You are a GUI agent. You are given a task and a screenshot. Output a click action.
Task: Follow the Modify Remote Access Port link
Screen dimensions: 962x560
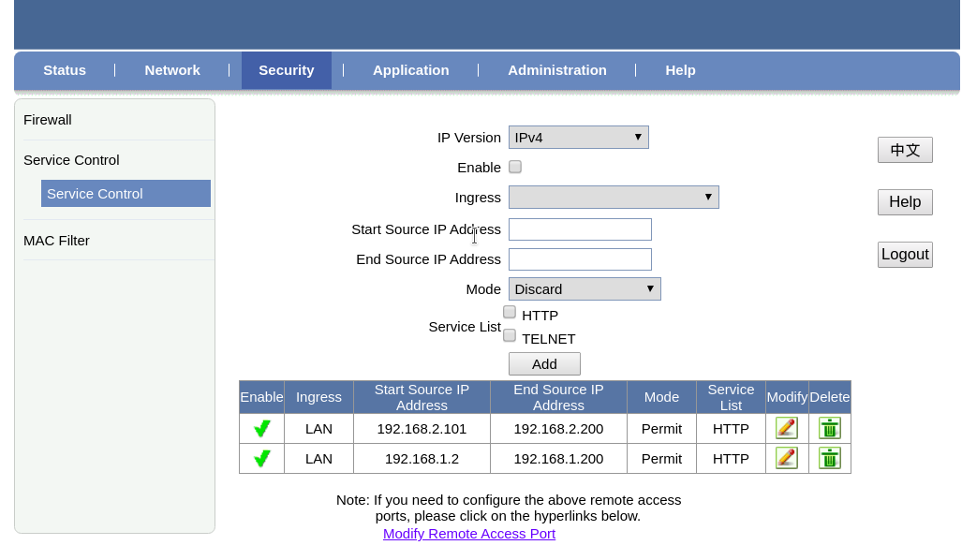click(469, 534)
